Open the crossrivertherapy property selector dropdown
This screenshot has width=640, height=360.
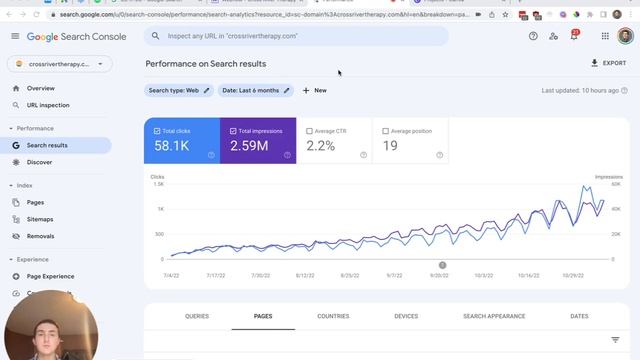tap(60, 64)
